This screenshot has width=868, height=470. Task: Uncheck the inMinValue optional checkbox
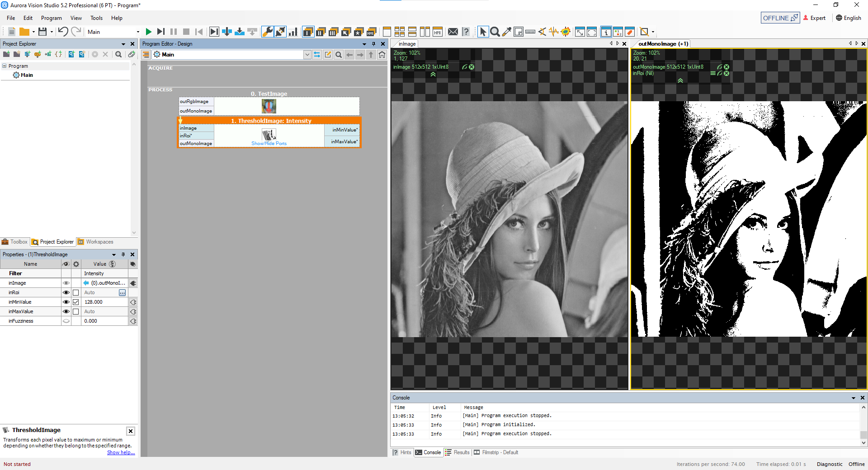coord(76,302)
